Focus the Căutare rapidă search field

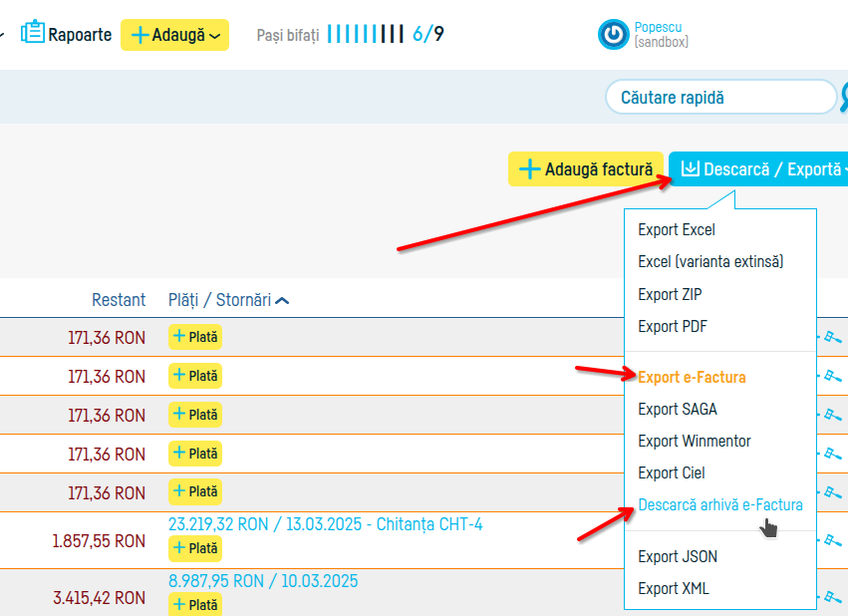(719, 98)
